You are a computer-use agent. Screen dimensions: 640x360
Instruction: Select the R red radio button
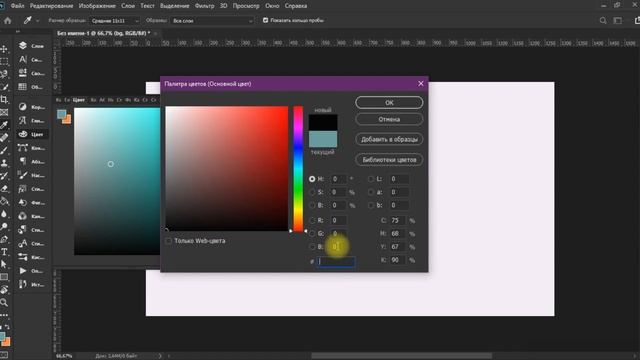pyautogui.click(x=312, y=220)
